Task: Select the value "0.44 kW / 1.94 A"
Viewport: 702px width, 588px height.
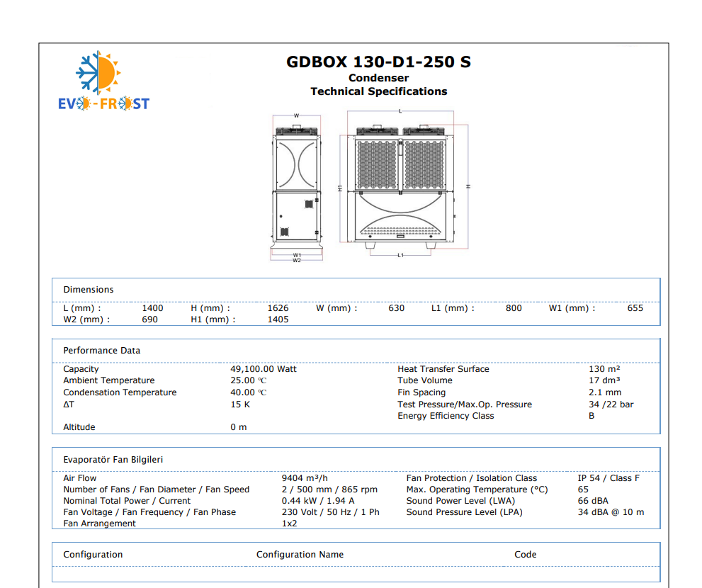Action: pos(318,501)
